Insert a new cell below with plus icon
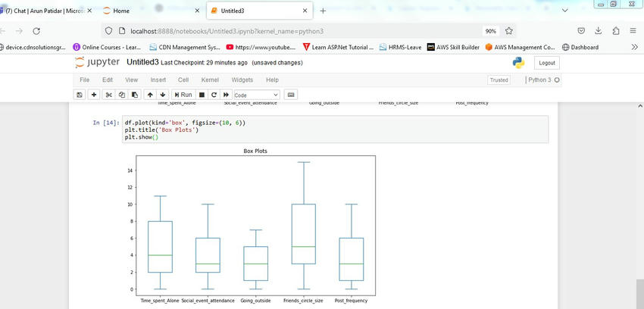The height and width of the screenshot is (309, 644). tap(94, 95)
